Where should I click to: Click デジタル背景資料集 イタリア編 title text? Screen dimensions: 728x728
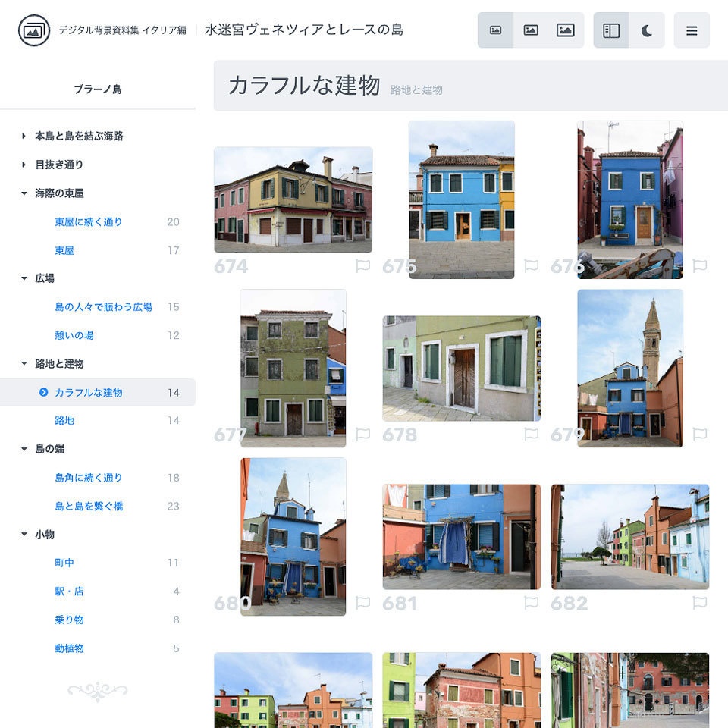[122, 30]
